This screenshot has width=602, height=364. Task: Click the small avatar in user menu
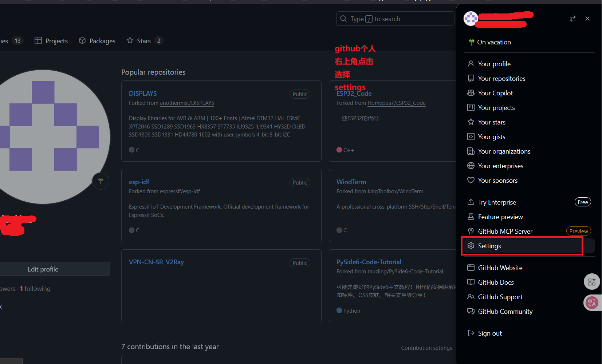[x=471, y=19]
